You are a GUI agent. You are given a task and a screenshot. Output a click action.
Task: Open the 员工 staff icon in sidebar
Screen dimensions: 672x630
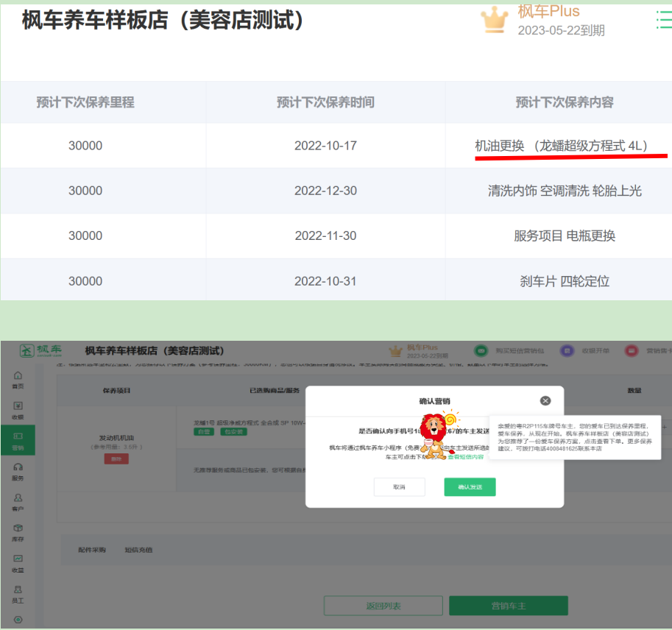[18, 595]
